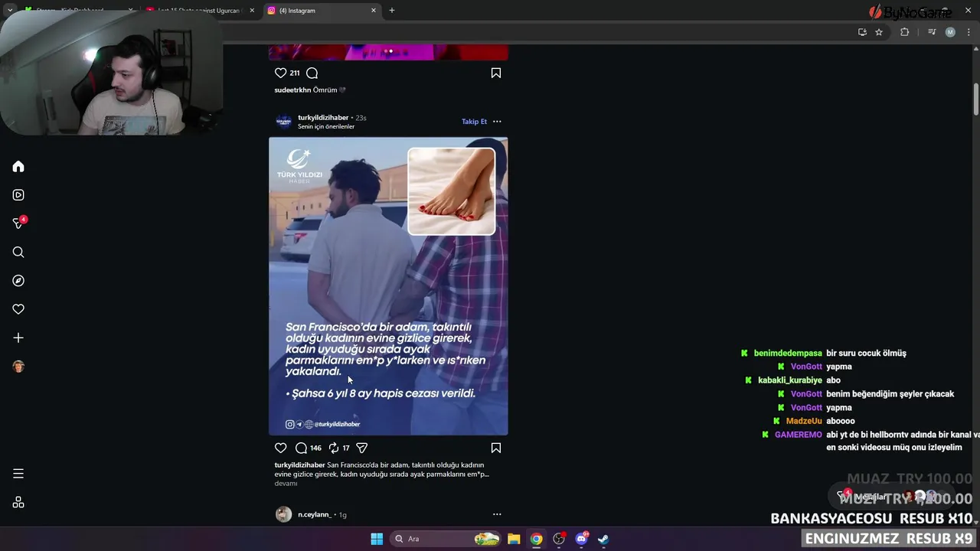This screenshot has height=551, width=980.
Task: Open the Windows Start button
Action: tap(377, 539)
